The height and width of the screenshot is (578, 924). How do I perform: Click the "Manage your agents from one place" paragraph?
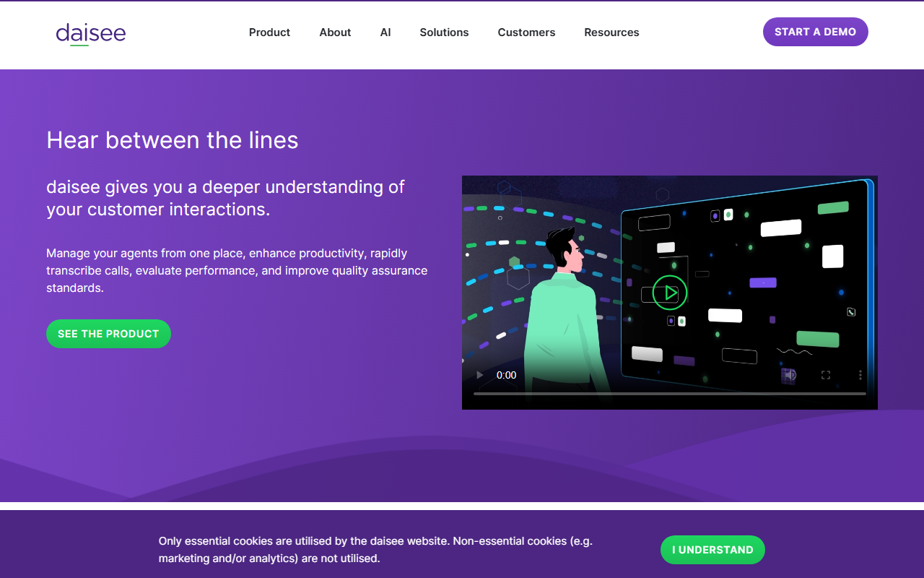coord(237,270)
